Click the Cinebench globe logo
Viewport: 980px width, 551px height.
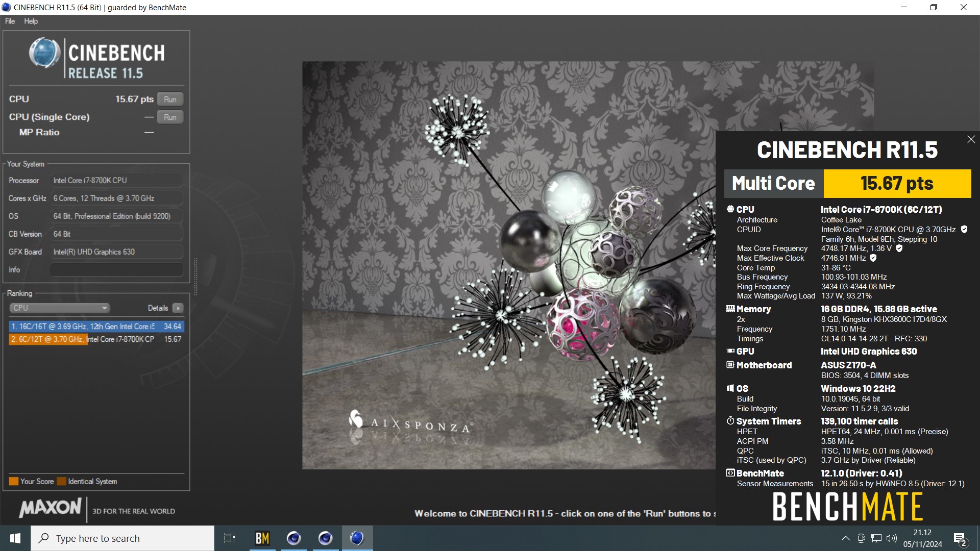[x=45, y=53]
